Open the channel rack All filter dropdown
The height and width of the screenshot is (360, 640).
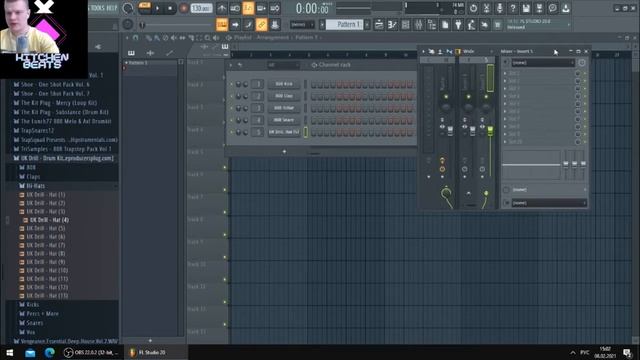tap(283, 65)
